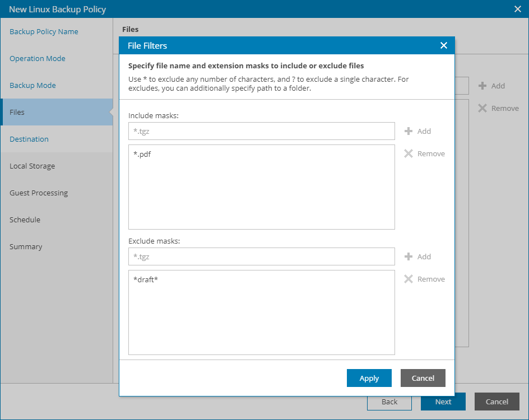The width and height of the screenshot is (529, 420).
Task: Click Next to proceed in the wizard
Action: coord(443,402)
